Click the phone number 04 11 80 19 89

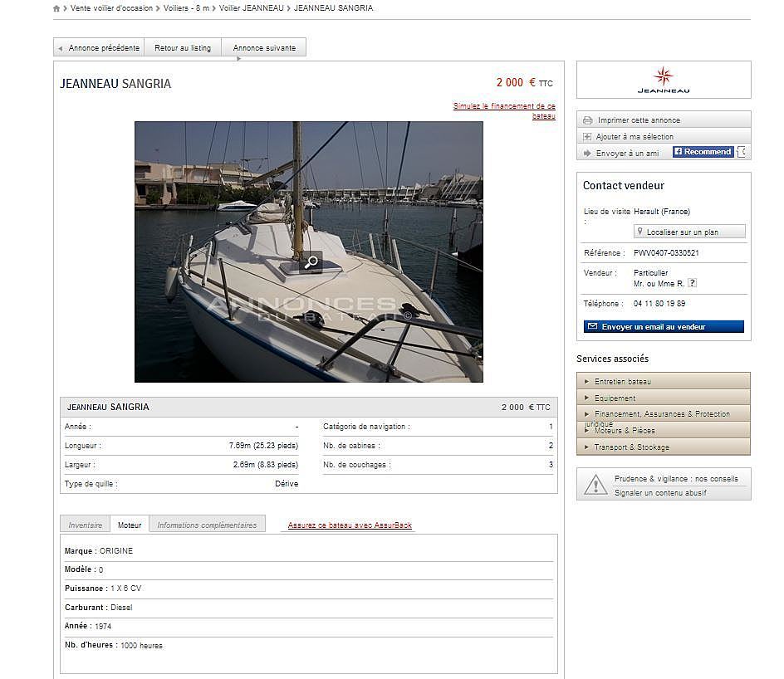[x=659, y=304]
